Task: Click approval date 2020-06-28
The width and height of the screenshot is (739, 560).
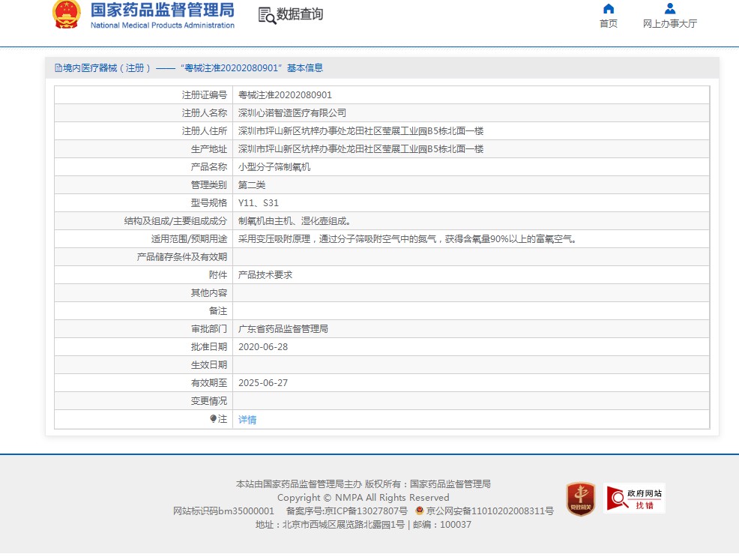Action: (x=263, y=347)
